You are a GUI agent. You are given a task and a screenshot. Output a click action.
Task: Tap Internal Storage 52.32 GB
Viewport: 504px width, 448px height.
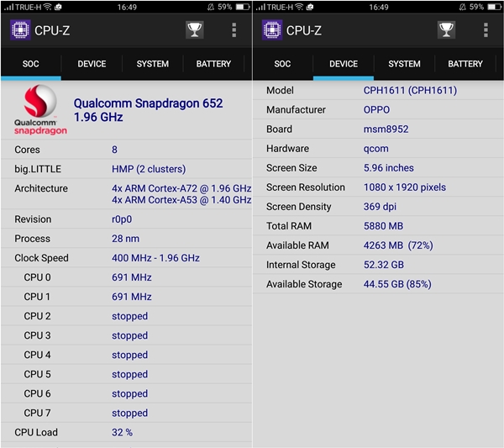(x=384, y=265)
